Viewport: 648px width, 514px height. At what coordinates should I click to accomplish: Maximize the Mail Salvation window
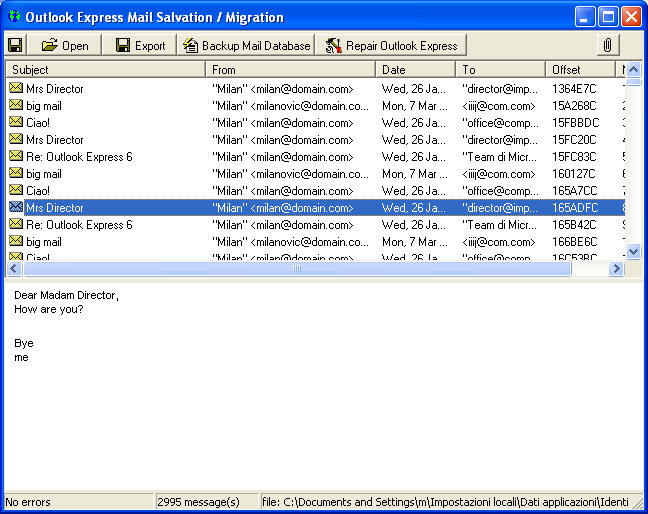[x=608, y=17]
